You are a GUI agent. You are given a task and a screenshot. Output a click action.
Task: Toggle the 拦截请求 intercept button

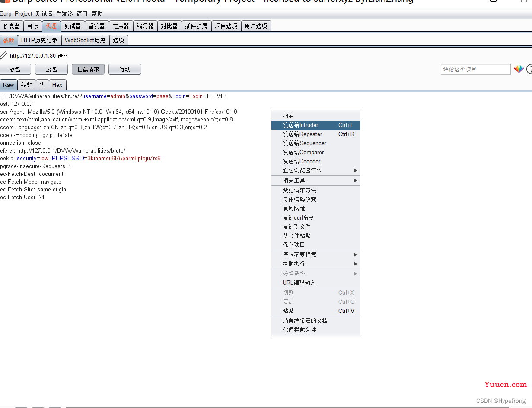[88, 69]
